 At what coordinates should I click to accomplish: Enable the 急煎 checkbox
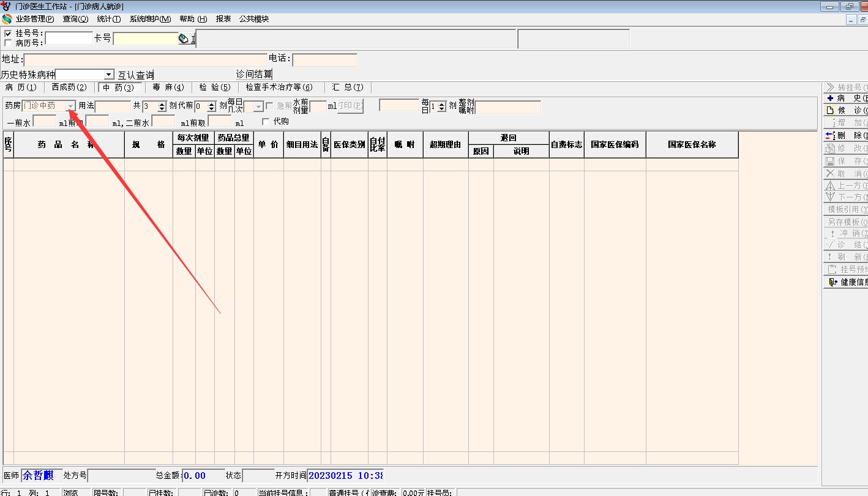pyautogui.click(x=269, y=106)
